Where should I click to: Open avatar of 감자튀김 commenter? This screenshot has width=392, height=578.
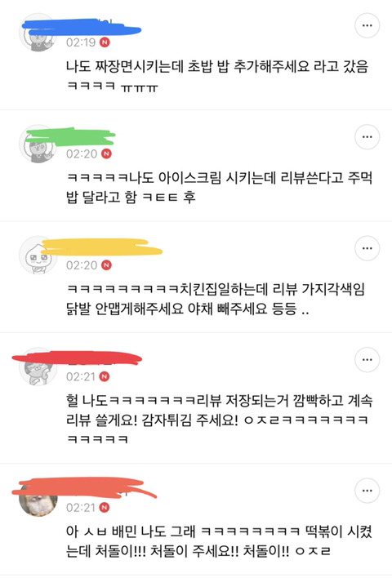pyautogui.click(x=38, y=367)
